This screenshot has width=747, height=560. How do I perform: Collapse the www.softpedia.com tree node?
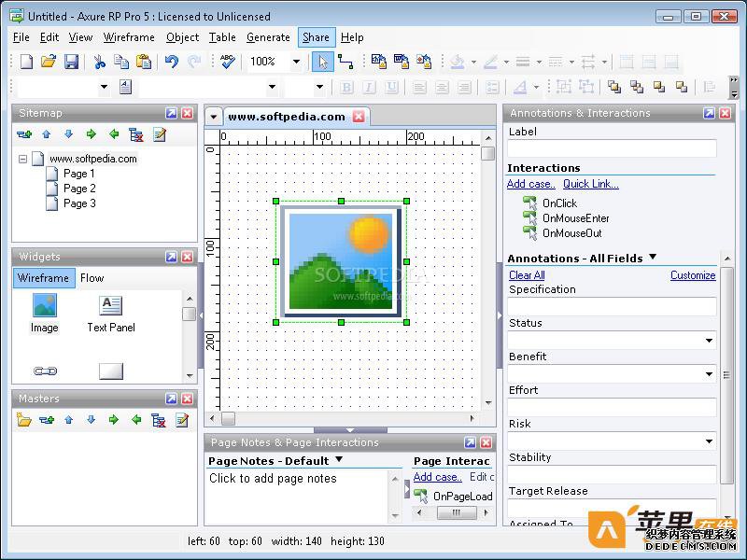pos(22,159)
